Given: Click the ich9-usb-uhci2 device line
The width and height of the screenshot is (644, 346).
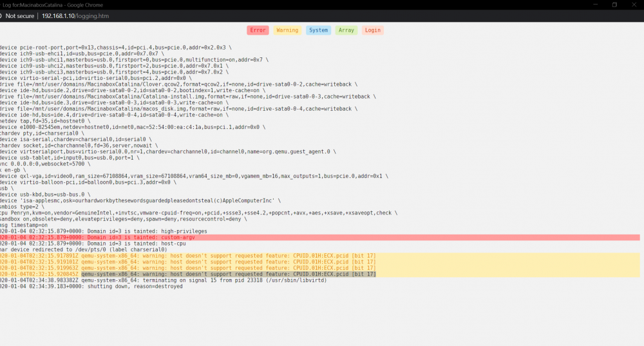Looking at the screenshot, I should coord(114,66).
